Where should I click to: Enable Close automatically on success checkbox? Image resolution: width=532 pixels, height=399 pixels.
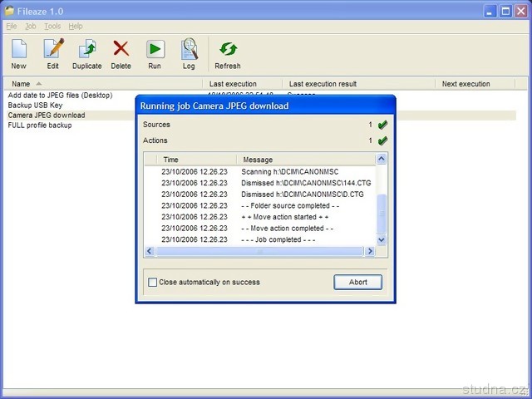point(152,283)
